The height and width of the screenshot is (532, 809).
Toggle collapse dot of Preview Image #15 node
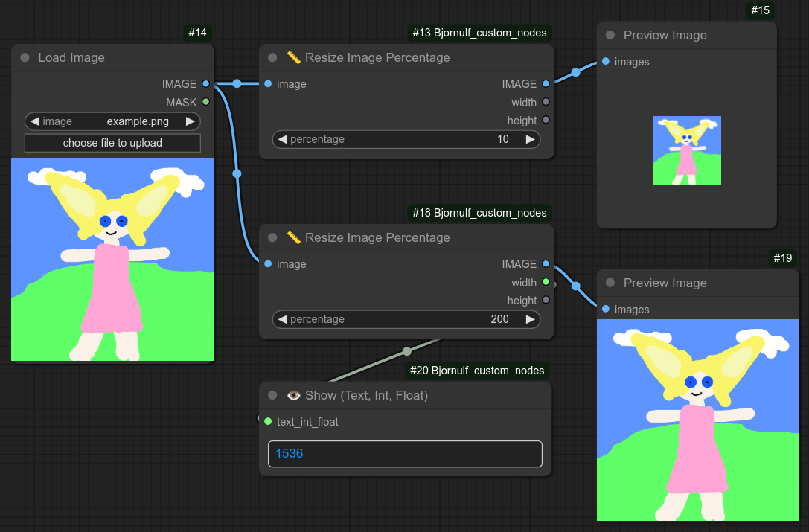610,35
